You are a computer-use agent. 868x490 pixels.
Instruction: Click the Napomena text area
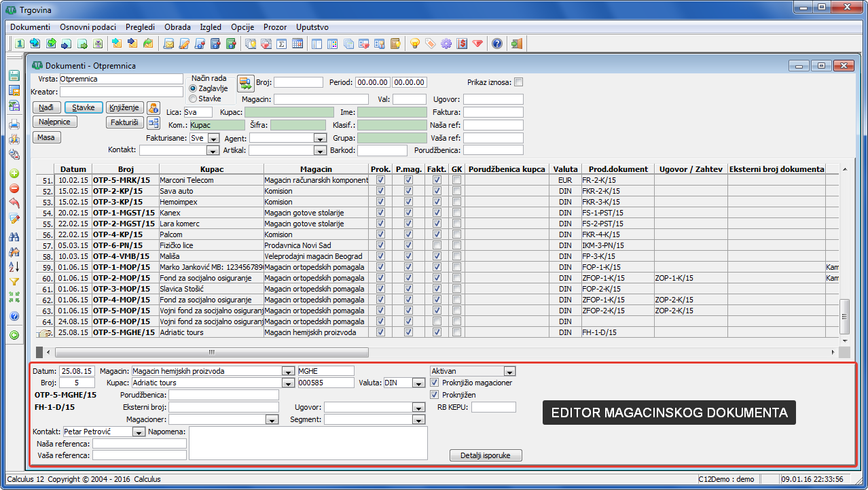[308, 443]
